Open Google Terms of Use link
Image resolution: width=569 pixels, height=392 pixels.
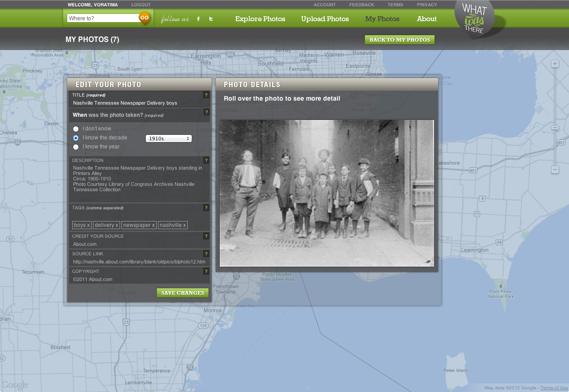click(554, 388)
